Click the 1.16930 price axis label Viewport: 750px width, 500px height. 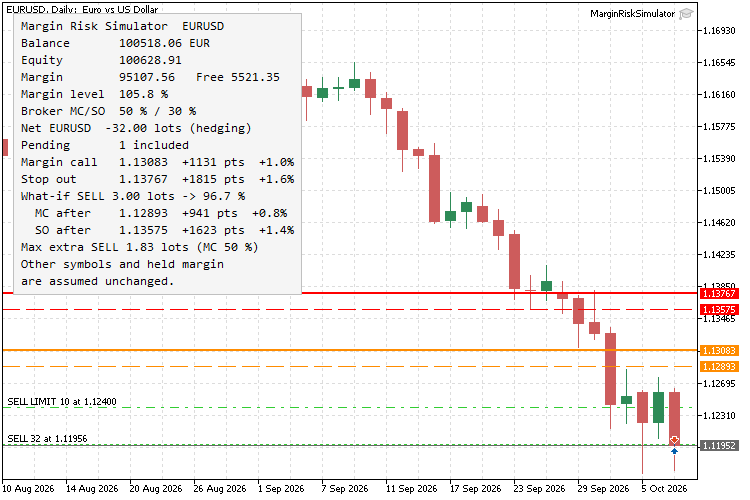719,31
